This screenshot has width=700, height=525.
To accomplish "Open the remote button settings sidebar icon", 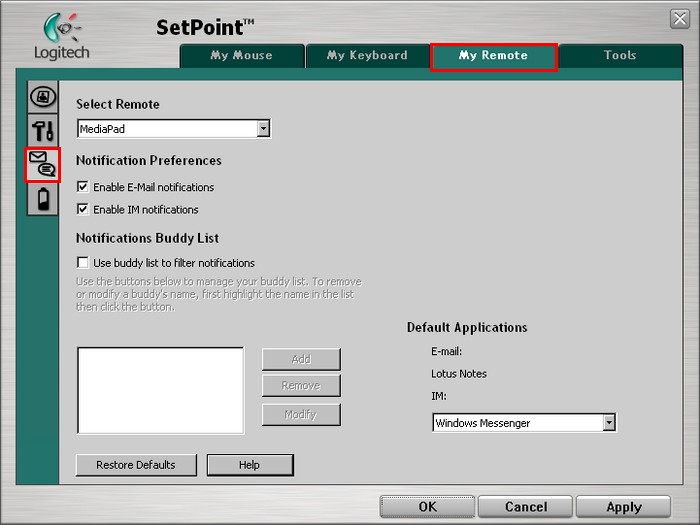I will tap(43, 97).
